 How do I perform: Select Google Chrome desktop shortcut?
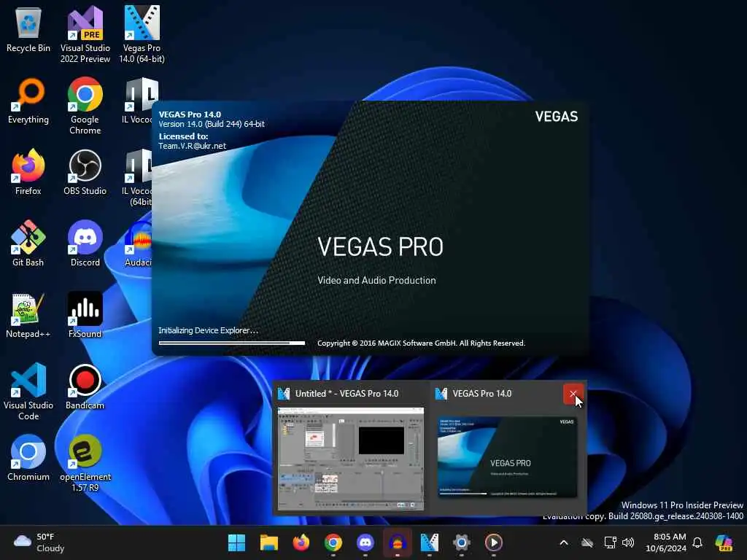tap(85, 106)
